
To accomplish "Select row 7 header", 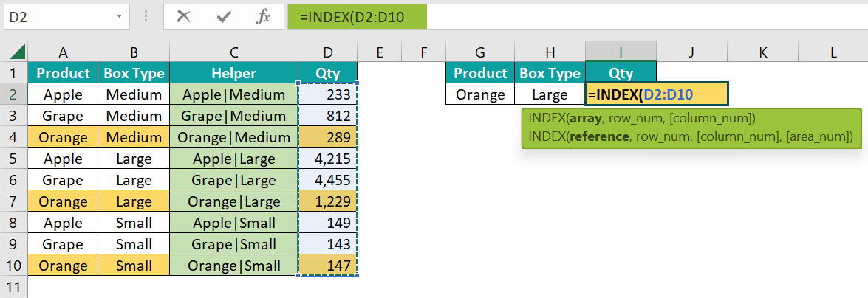I will [14, 201].
